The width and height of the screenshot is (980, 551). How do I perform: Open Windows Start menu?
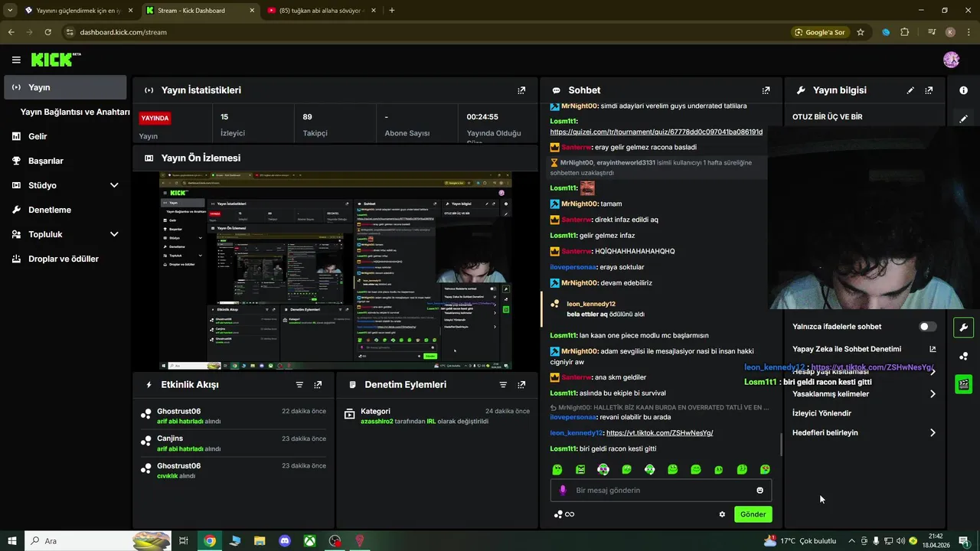point(12,541)
